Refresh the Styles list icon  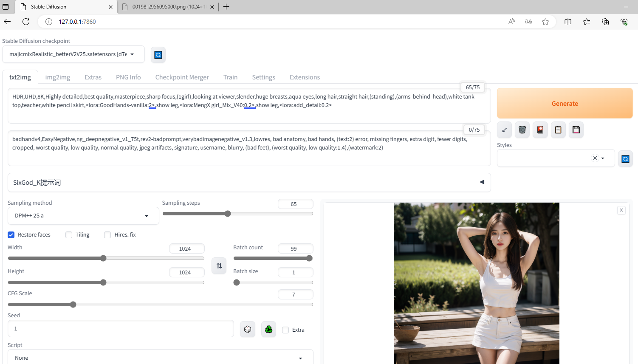pyautogui.click(x=625, y=159)
